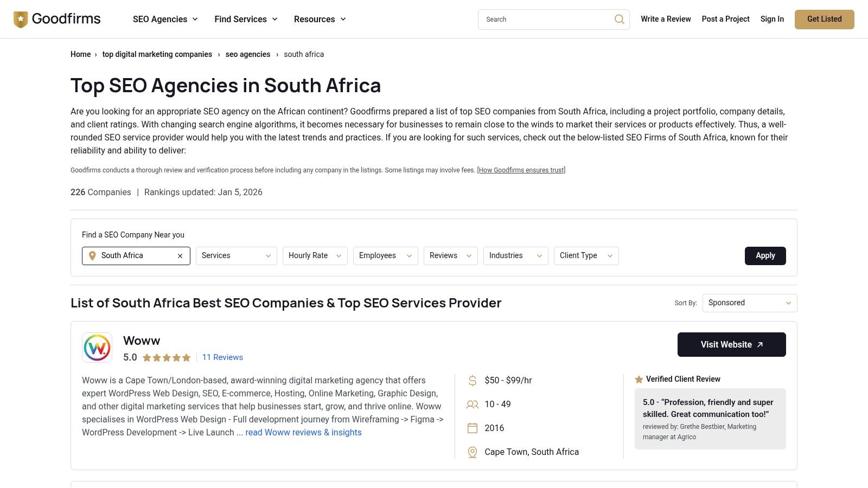Image resolution: width=868 pixels, height=488 pixels.
Task: Clear the South Africa filter with the X icon
Action: click(180, 255)
